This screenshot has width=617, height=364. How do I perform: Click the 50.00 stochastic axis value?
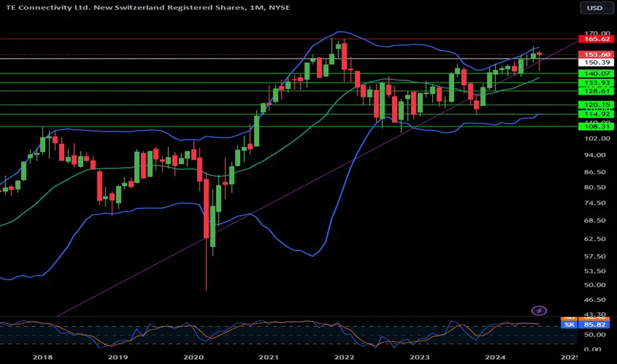pos(594,335)
